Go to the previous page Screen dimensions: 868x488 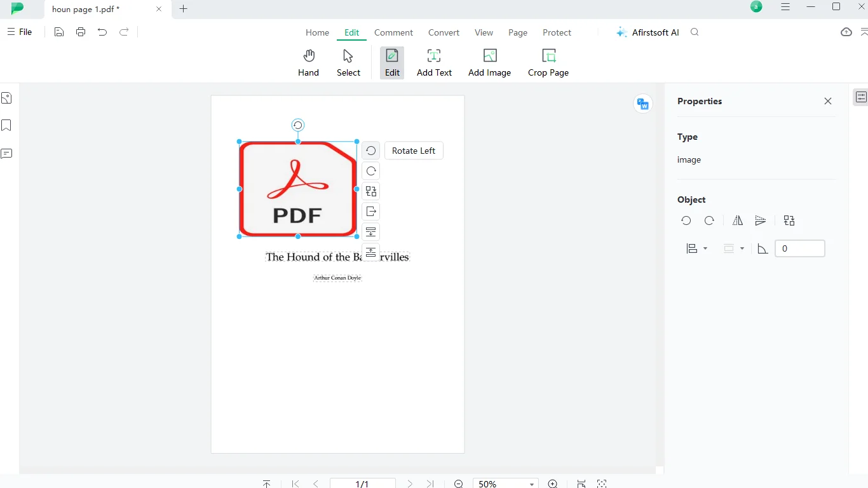coord(316,484)
